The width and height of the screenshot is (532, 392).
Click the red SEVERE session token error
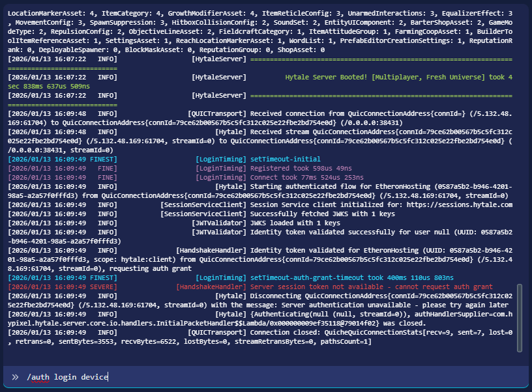[371, 287]
